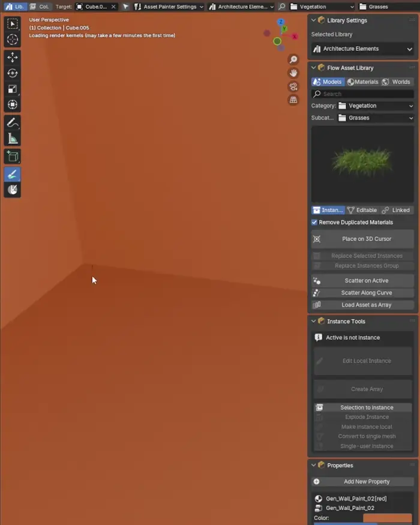This screenshot has width=420, height=525.
Task: Switch to Editable import mode
Action: tap(362, 210)
